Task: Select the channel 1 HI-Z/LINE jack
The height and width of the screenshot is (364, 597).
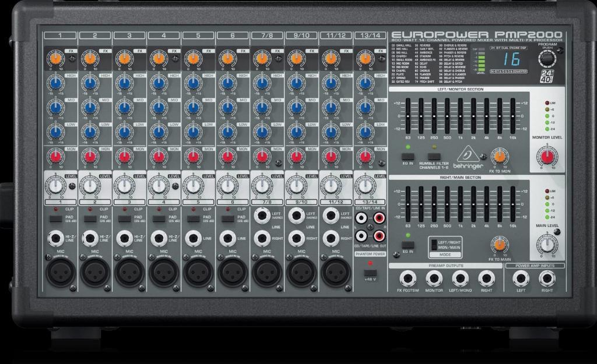Action: coord(55,238)
